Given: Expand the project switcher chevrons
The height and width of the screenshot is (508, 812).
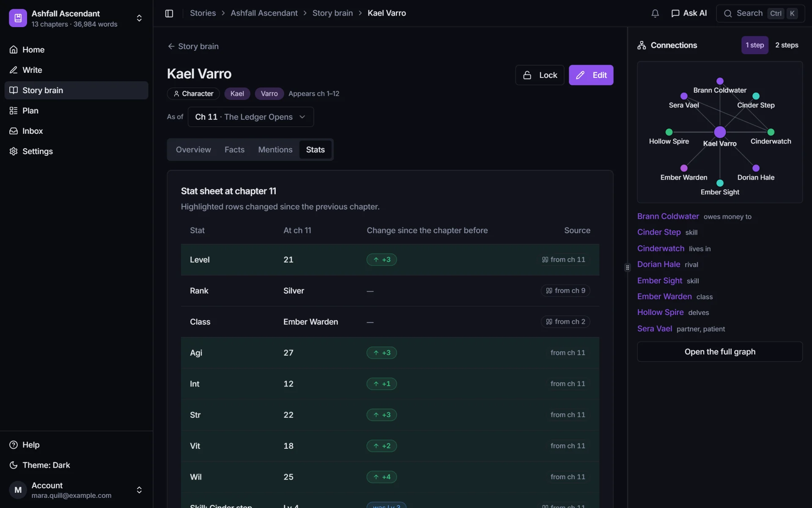Looking at the screenshot, I should 139,18.
